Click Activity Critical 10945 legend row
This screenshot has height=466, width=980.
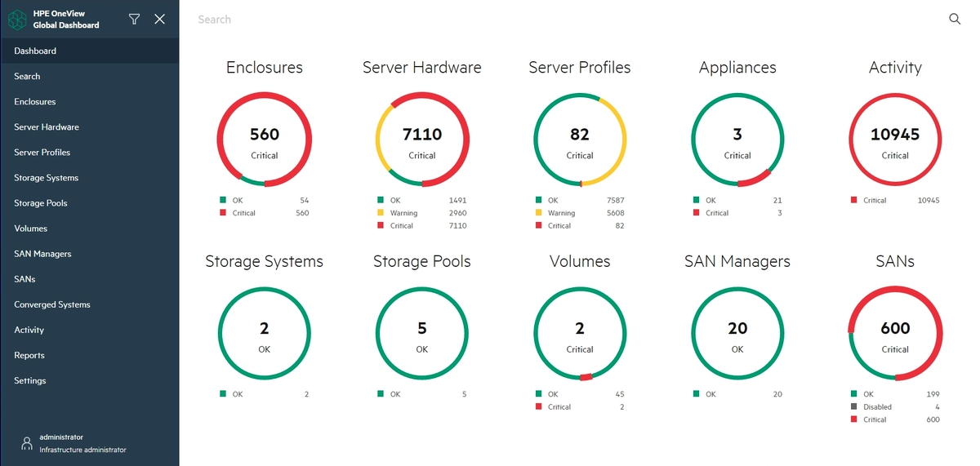pos(895,200)
